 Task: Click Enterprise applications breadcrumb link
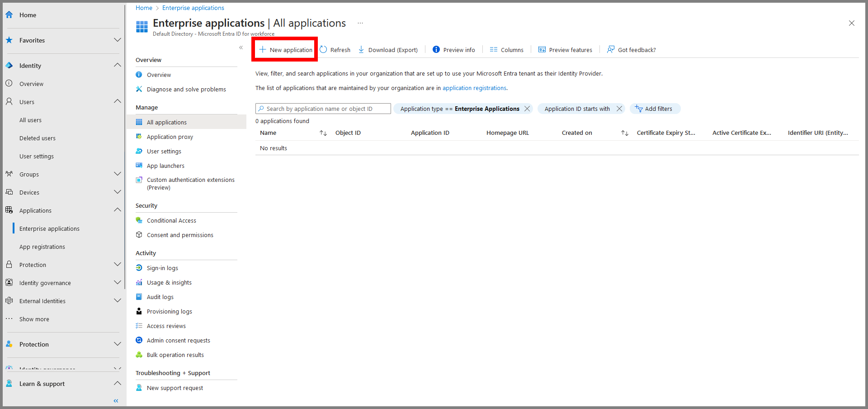coord(193,8)
